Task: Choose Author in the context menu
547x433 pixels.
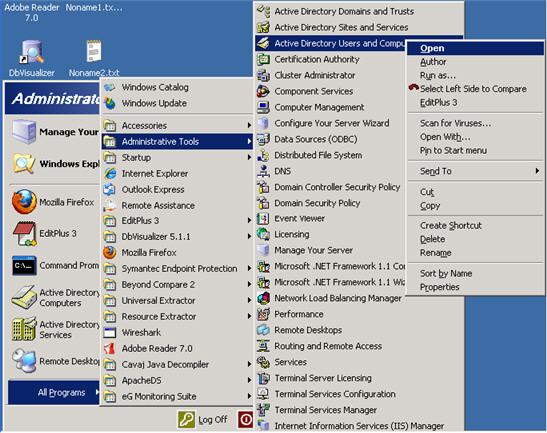Action: tap(475, 62)
